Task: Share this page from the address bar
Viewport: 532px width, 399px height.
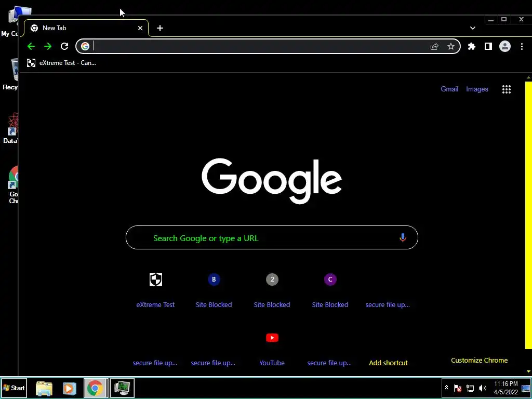Action: point(434,46)
